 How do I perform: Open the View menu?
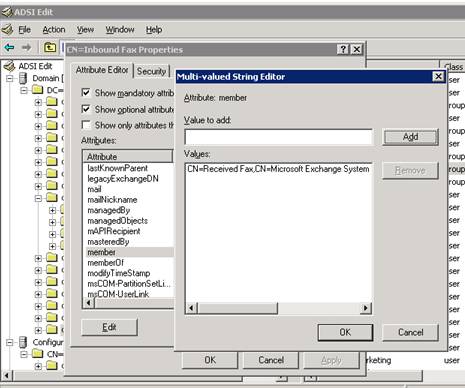pos(85,30)
